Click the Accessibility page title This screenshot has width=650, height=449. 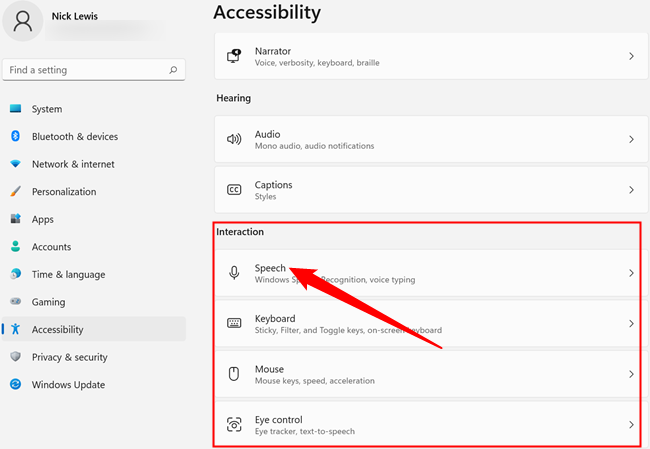click(267, 12)
